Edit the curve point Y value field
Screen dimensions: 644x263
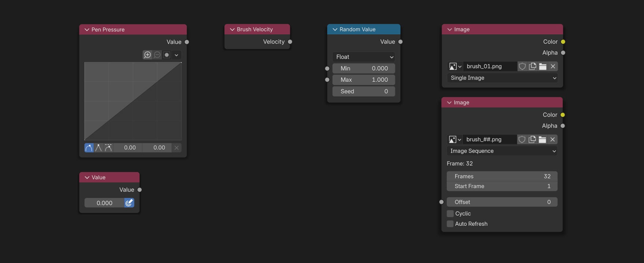tap(157, 148)
